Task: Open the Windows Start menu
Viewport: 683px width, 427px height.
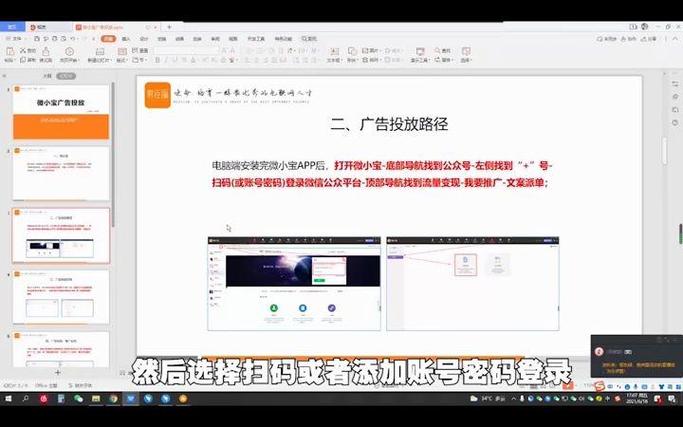Action: (x=8, y=399)
